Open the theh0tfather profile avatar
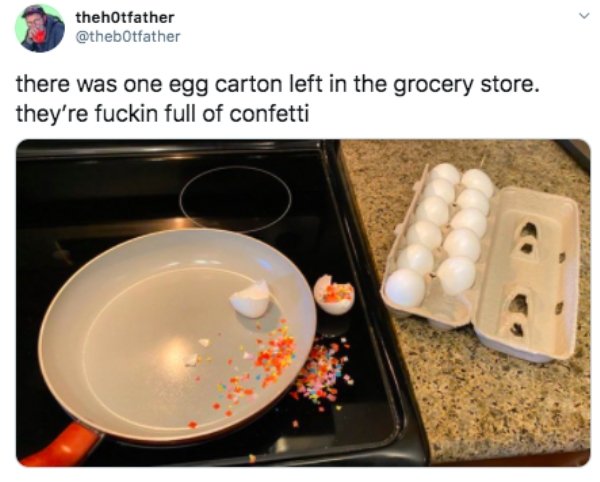 point(39,29)
